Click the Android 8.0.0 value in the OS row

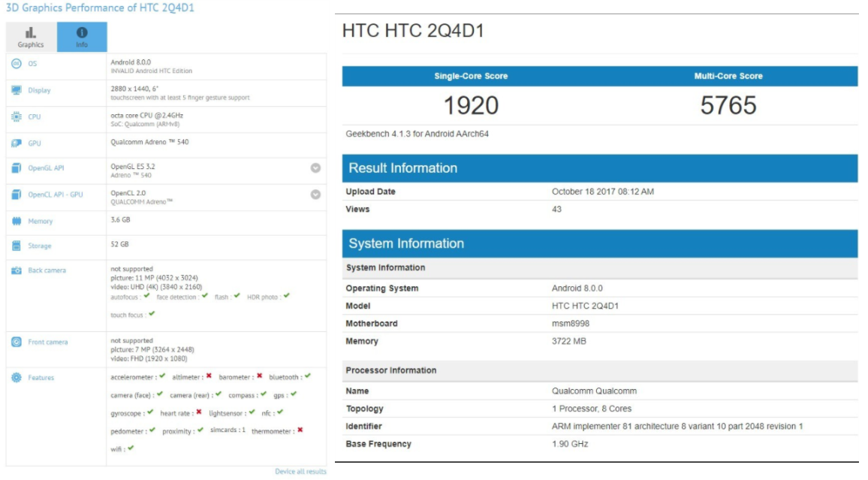click(x=131, y=62)
